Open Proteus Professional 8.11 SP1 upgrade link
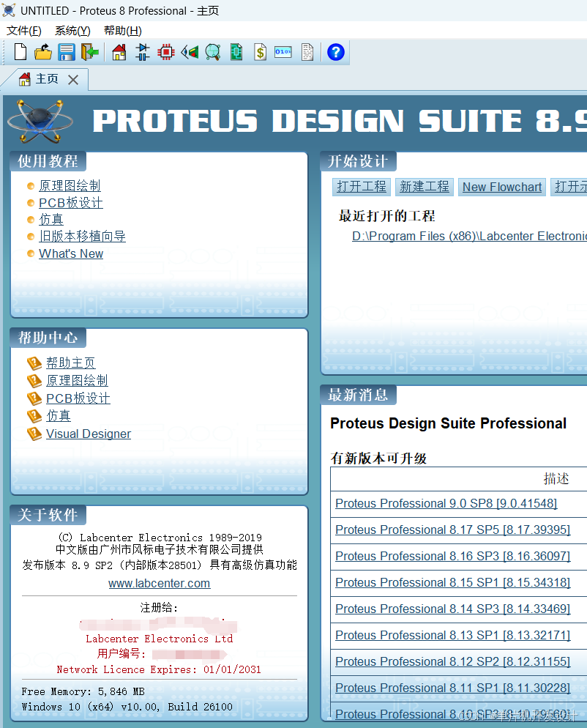 pyautogui.click(x=453, y=688)
